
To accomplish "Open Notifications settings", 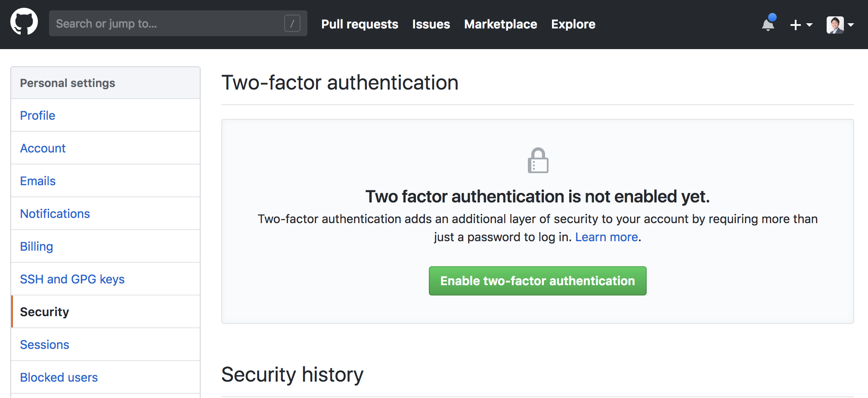I will coord(55,213).
